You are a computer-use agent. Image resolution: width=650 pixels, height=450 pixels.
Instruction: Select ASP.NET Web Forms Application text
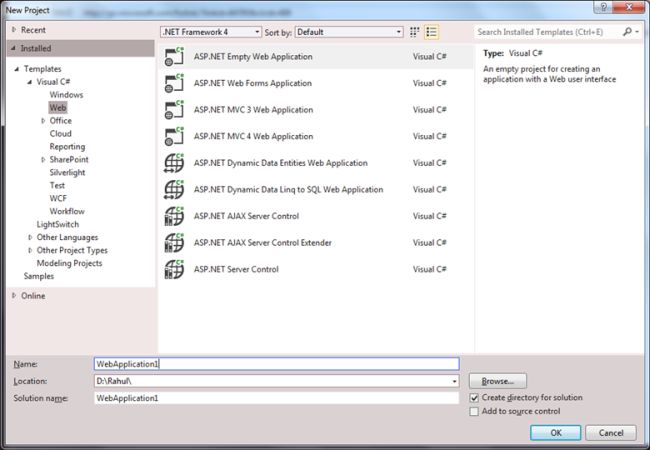pos(252,83)
